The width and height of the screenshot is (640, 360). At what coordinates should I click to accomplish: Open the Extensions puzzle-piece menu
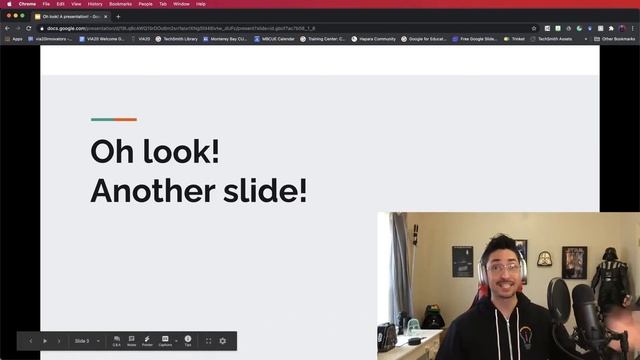[x=611, y=29]
